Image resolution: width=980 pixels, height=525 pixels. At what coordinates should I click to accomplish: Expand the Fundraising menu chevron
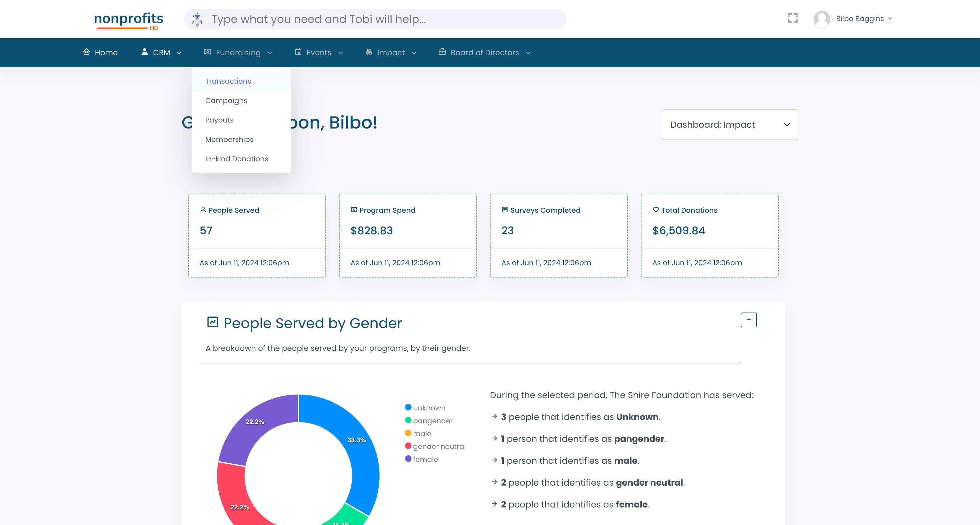[270, 53]
